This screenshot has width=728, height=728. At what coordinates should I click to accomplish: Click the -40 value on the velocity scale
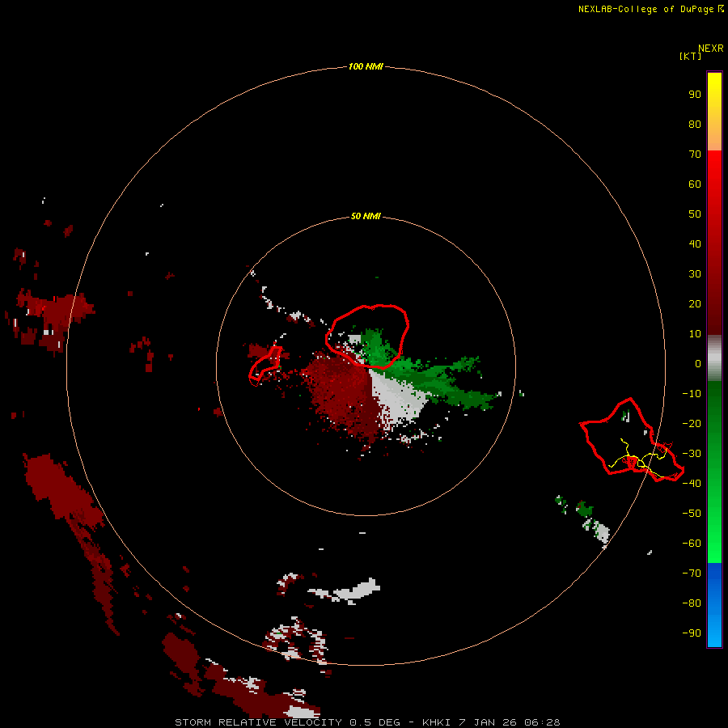click(692, 484)
